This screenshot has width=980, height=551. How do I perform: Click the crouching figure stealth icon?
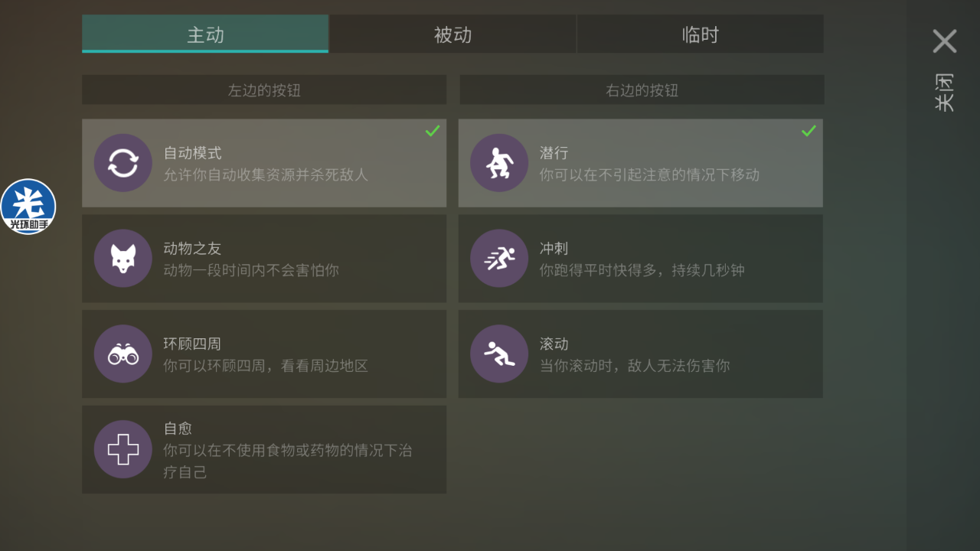pos(499,163)
